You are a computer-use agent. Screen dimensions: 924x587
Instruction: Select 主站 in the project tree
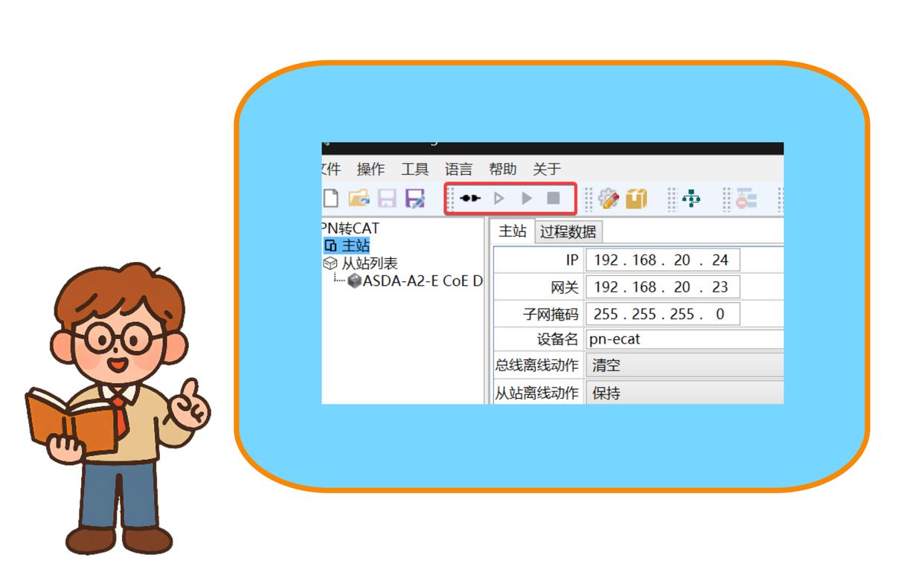coord(355,246)
